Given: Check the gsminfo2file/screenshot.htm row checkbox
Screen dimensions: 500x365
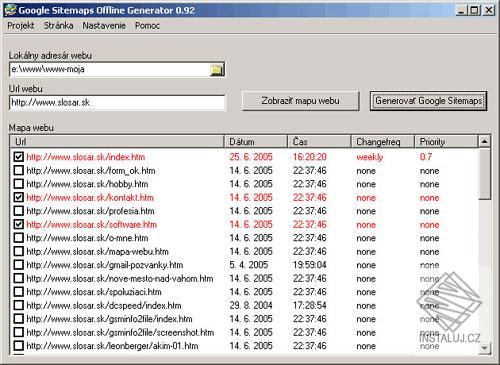Looking at the screenshot, I should pos(19,332).
